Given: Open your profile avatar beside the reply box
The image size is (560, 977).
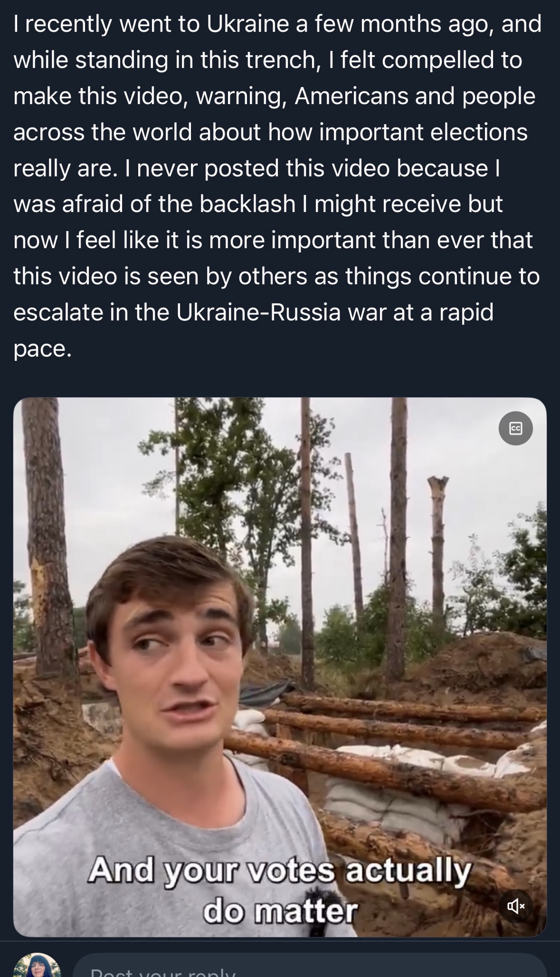Looking at the screenshot, I should pyautogui.click(x=37, y=966).
